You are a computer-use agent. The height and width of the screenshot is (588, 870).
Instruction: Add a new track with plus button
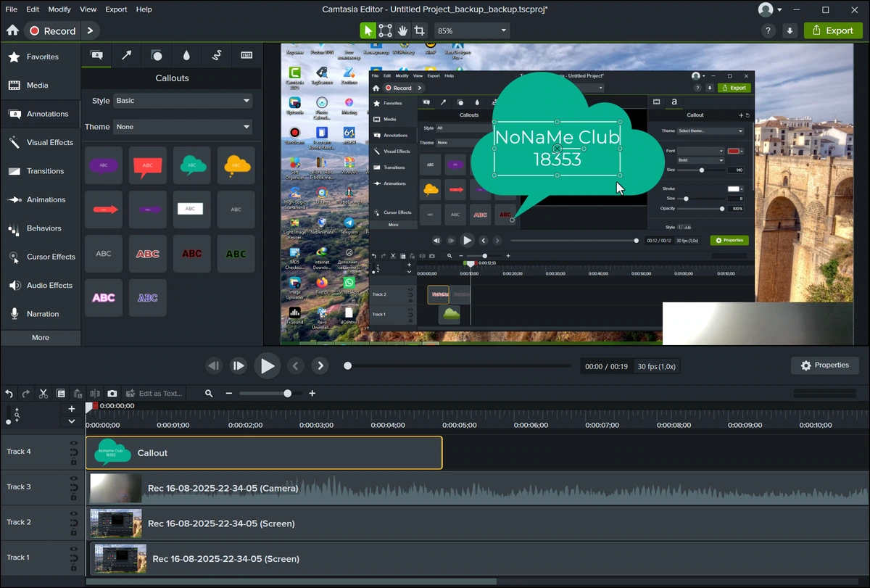pos(71,409)
